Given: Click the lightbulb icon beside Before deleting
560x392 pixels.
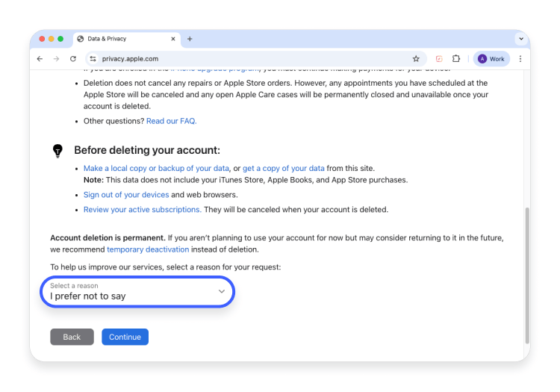Looking at the screenshot, I should (57, 151).
